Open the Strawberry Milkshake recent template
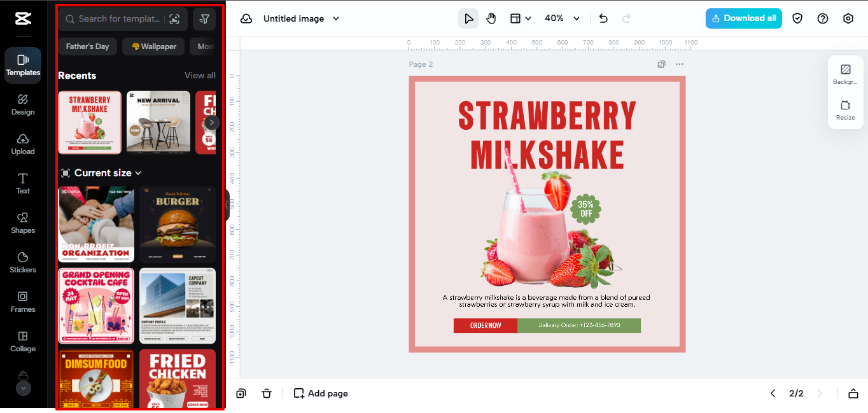 89,122
